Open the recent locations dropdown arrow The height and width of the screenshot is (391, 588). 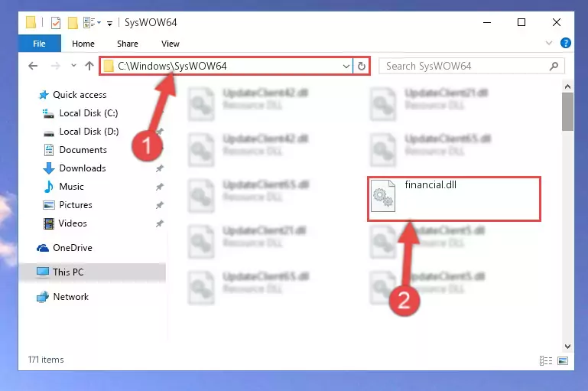pyautogui.click(x=73, y=66)
